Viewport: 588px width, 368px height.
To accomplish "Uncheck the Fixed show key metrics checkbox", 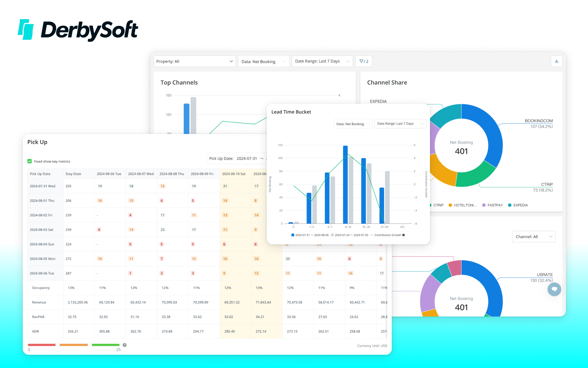I will click(x=30, y=161).
